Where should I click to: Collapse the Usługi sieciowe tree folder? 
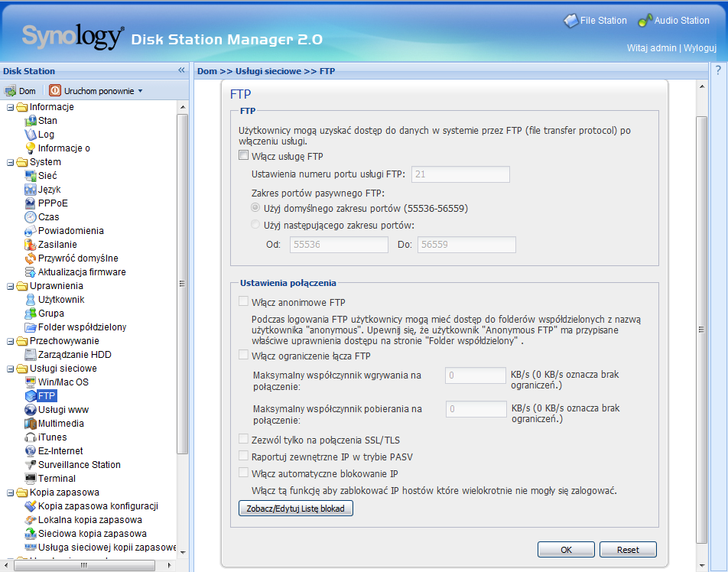(10, 369)
